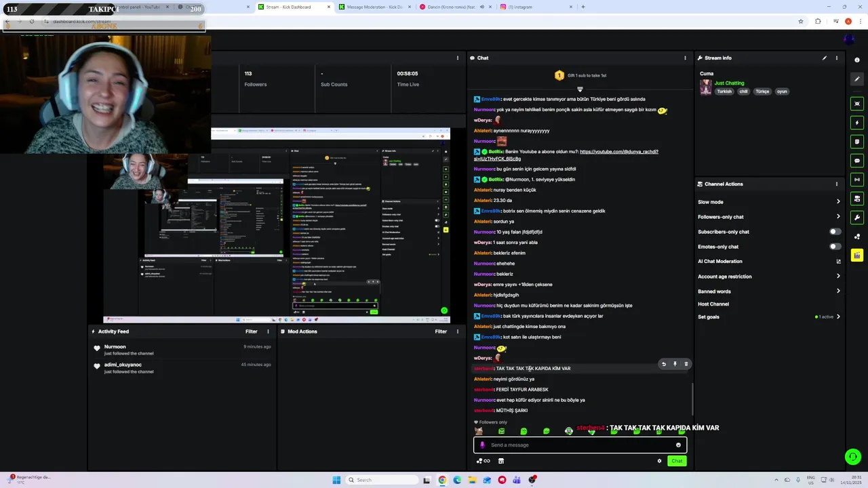Viewport: 868px width, 488px height.
Task: Click Host Channel action
Action: point(713,304)
